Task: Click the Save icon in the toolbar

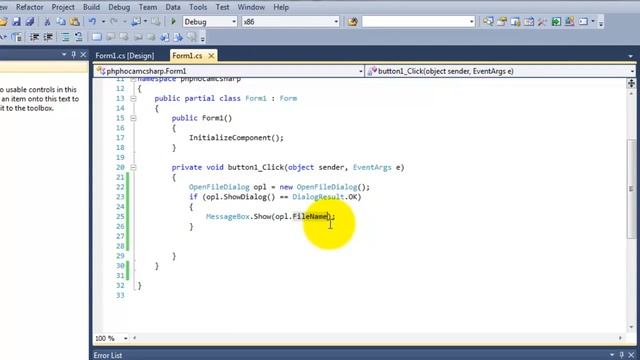Action: [x=16, y=22]
